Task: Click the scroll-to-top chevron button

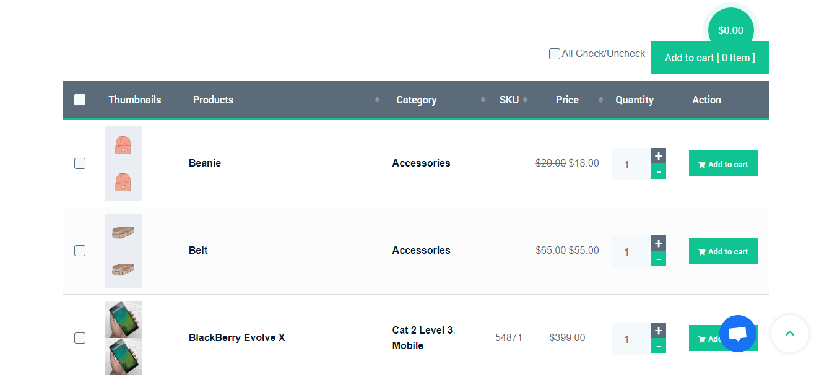Action: [790, 333]
